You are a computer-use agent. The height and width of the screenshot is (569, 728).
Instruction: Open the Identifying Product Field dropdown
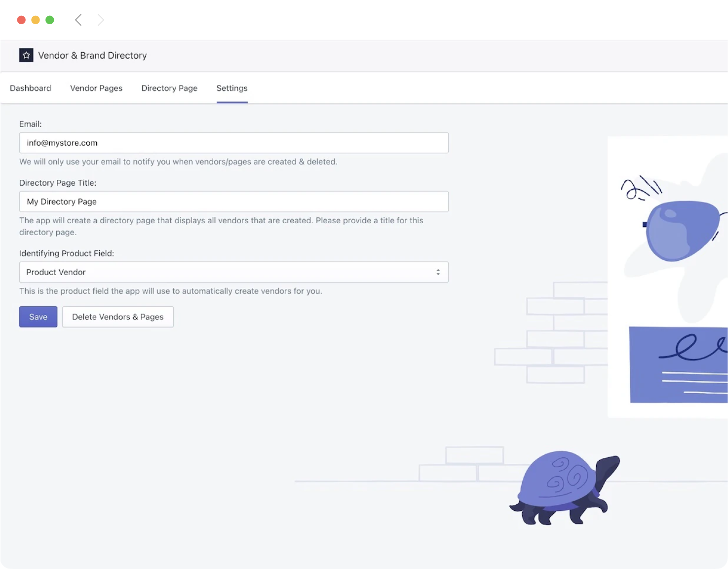pyautogui.click(x=233, y=272)
